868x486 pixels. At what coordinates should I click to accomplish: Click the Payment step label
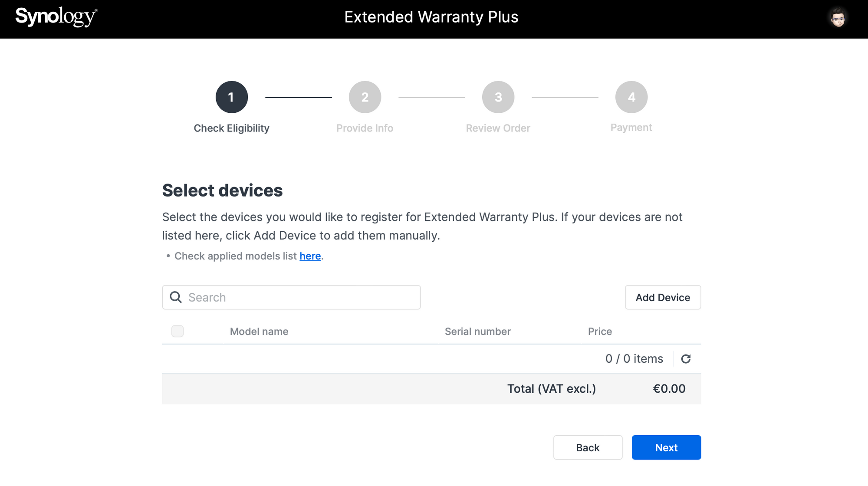(x=631, y=128)
